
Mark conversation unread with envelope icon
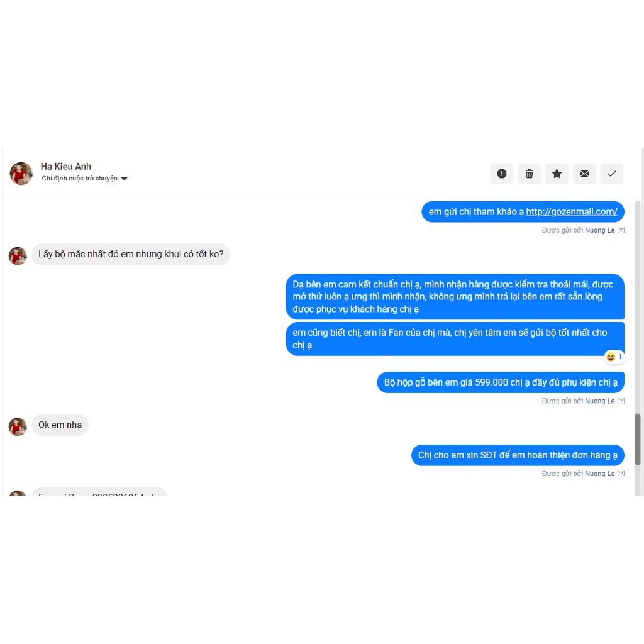(x=584, y=174)
